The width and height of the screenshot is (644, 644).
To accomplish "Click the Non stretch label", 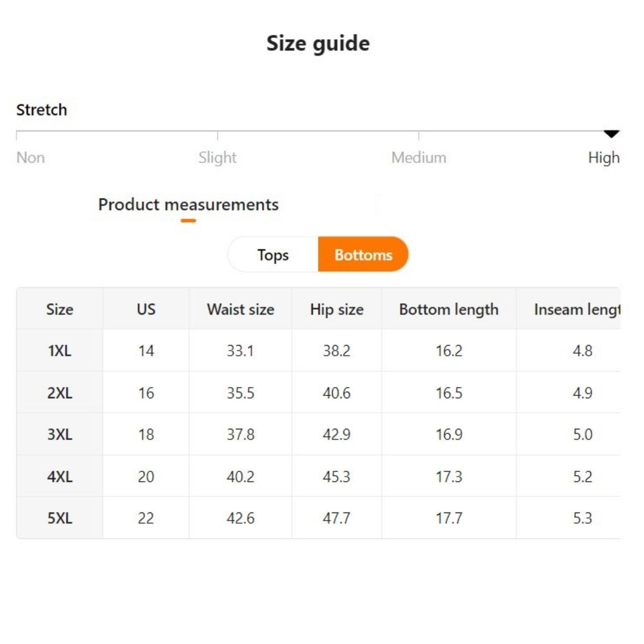I will 31,157.
